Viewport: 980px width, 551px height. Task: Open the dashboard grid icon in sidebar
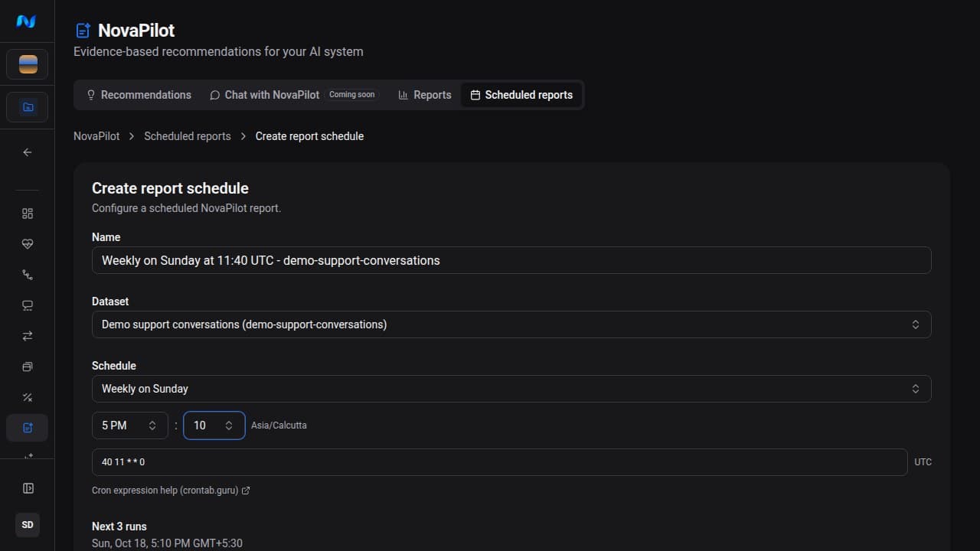point(28,214)
